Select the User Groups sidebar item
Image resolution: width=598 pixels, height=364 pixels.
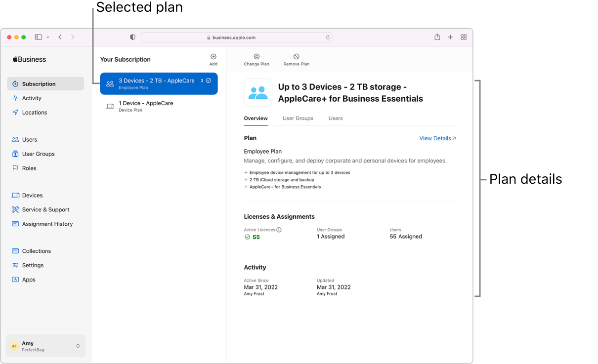pos(37,154)
